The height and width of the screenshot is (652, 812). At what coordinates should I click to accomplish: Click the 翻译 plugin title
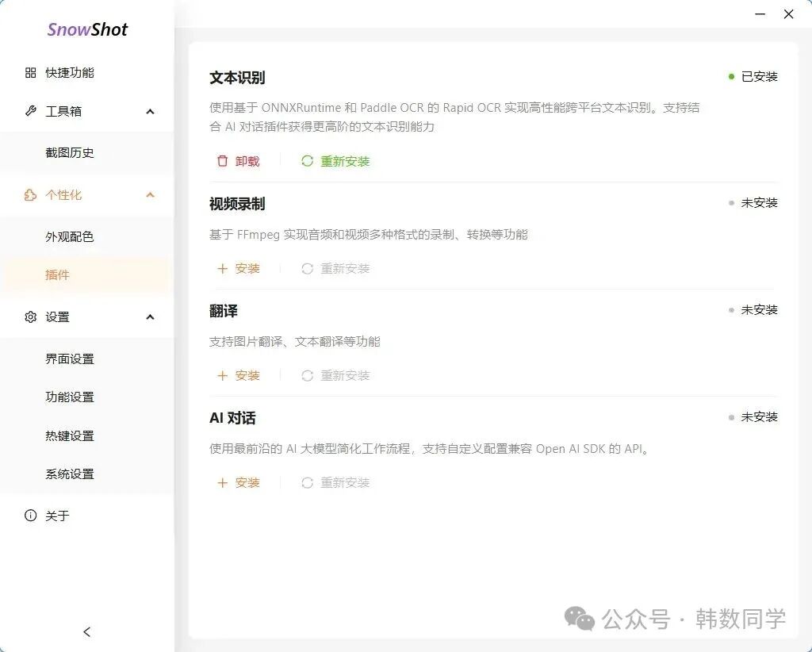223,311
